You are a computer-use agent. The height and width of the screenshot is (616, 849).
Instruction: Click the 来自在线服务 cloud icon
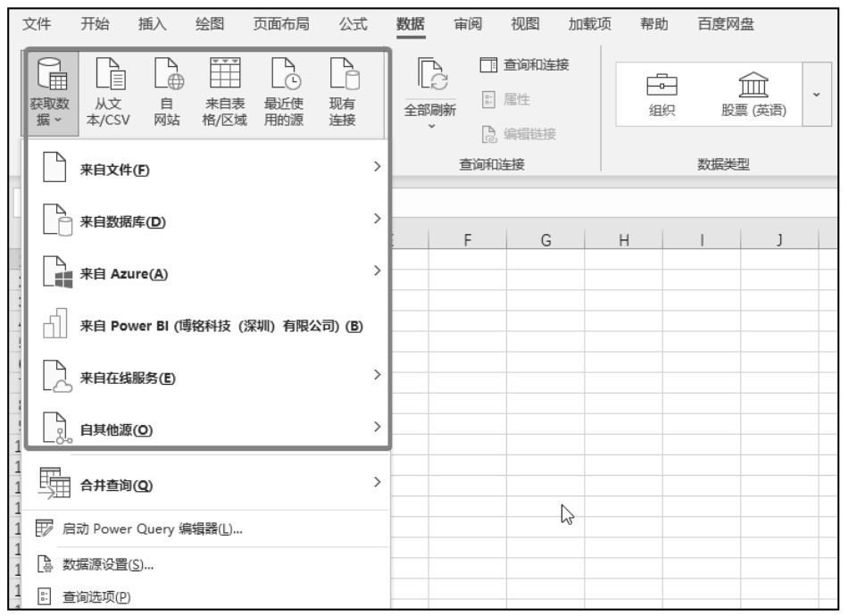click(x=57, y=376)
